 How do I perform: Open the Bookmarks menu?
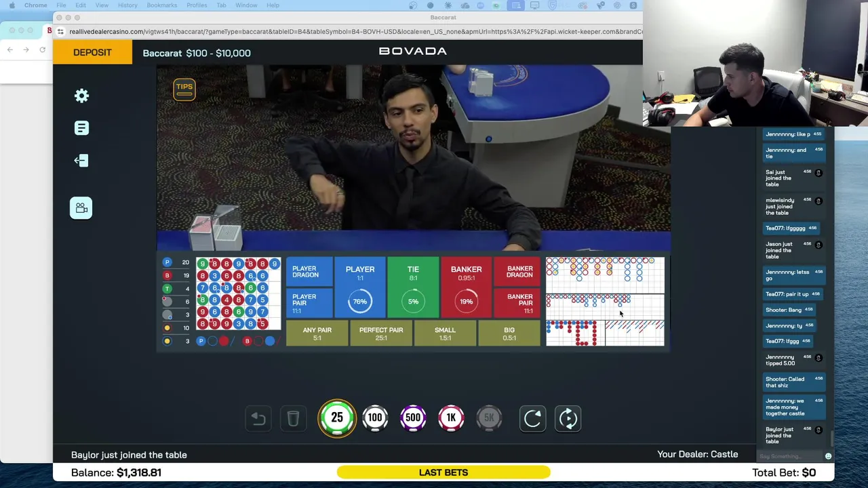(x=161, y=5)
